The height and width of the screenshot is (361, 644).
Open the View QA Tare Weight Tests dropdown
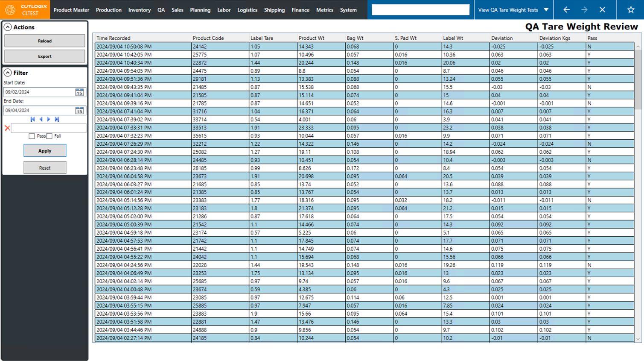point(546,9)
